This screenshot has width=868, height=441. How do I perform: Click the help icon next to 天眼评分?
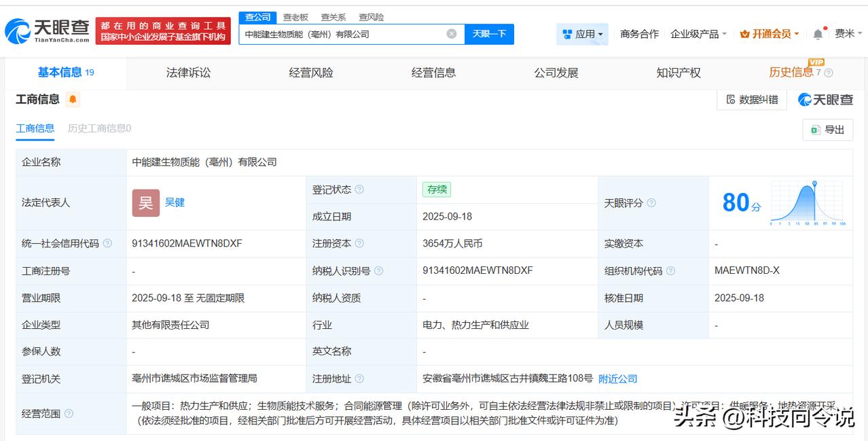tap(651, 203)
